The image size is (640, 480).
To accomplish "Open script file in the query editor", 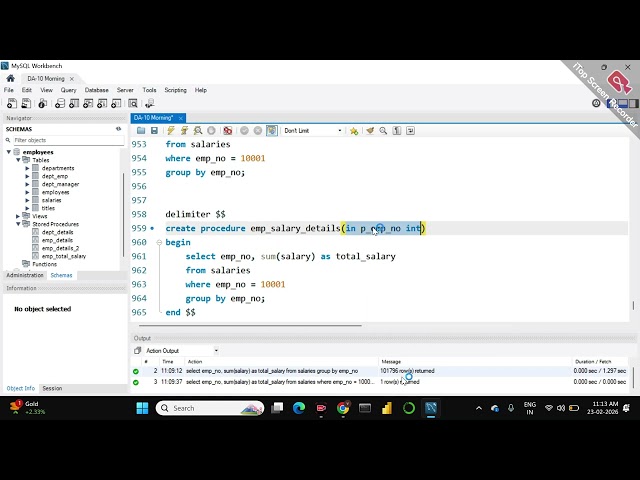I will 141,131.
